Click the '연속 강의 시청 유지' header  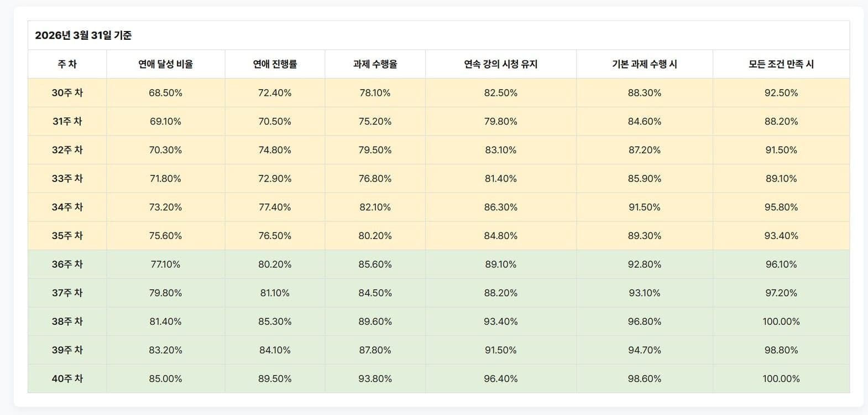(501, 64)
